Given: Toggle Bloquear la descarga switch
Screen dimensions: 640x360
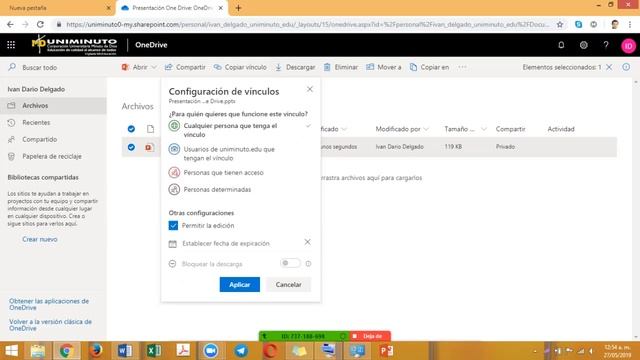Looking at the screenshot, I should (x=290, y=263).
